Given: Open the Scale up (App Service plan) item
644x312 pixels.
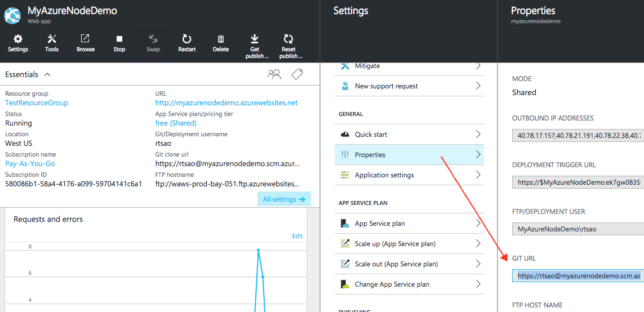Looking at the screenshot, I should (x=409, y=243).
